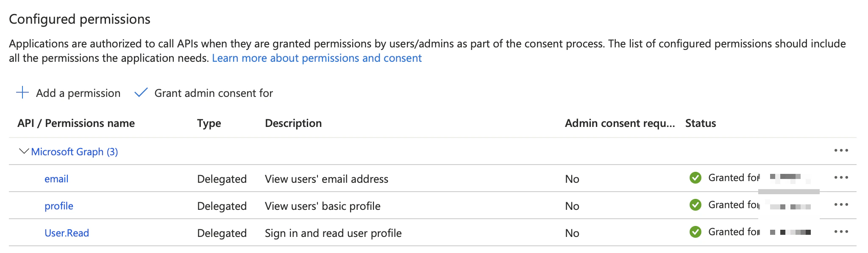Open the ellipsis menu for the User.Read permission
Image resolution: width=868 pixels, height=253 pixels.
tap(842, 232)
